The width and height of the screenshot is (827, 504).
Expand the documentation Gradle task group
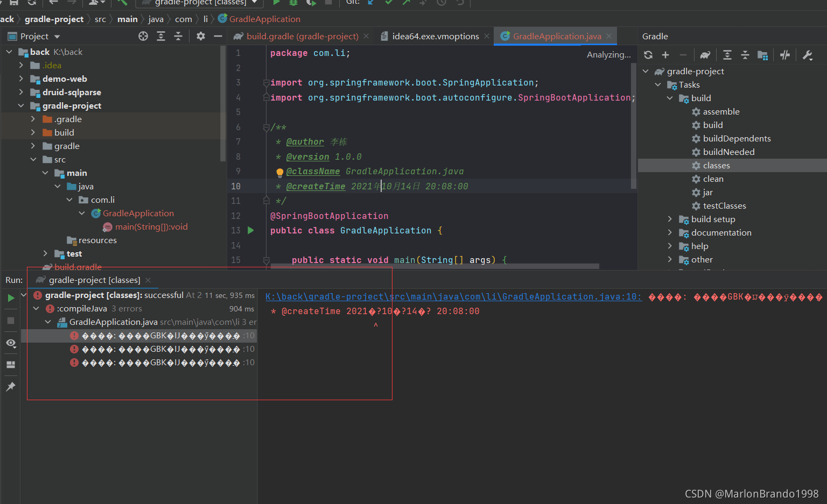point(670,232)
